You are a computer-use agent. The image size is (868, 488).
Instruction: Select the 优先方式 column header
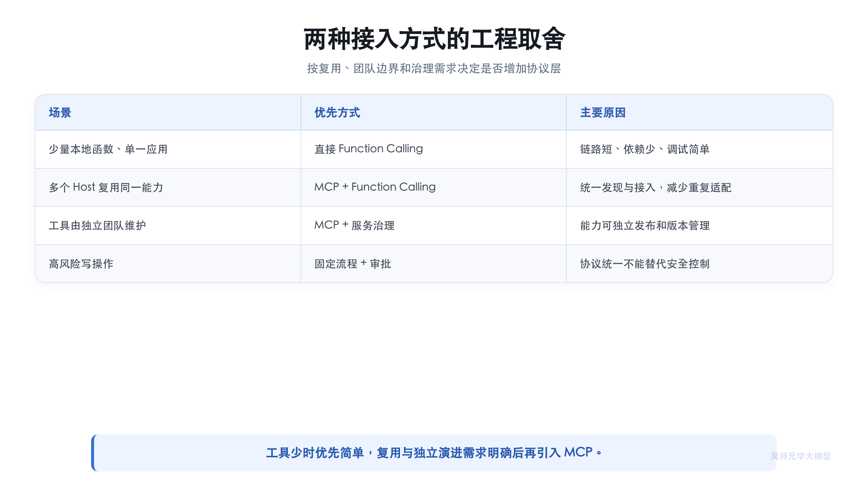tap(433, 112)
